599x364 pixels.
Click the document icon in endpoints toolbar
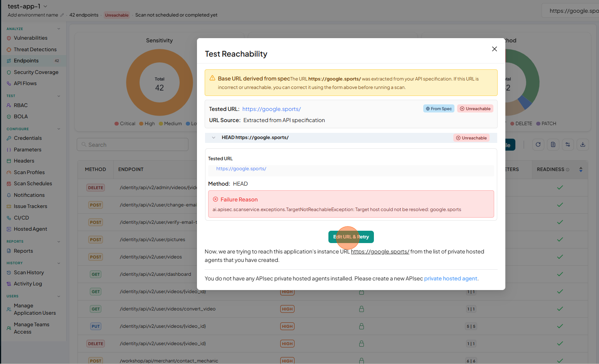click(x=553, y=144)
